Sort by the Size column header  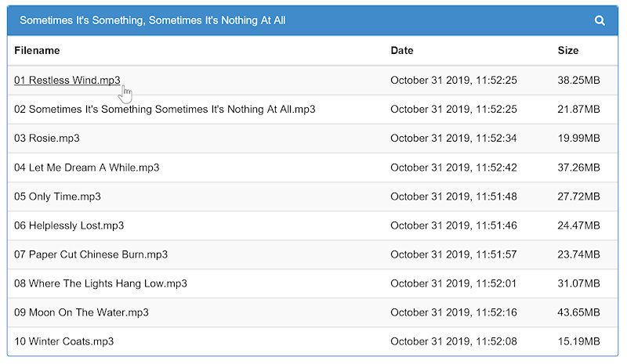coord(567,50)
